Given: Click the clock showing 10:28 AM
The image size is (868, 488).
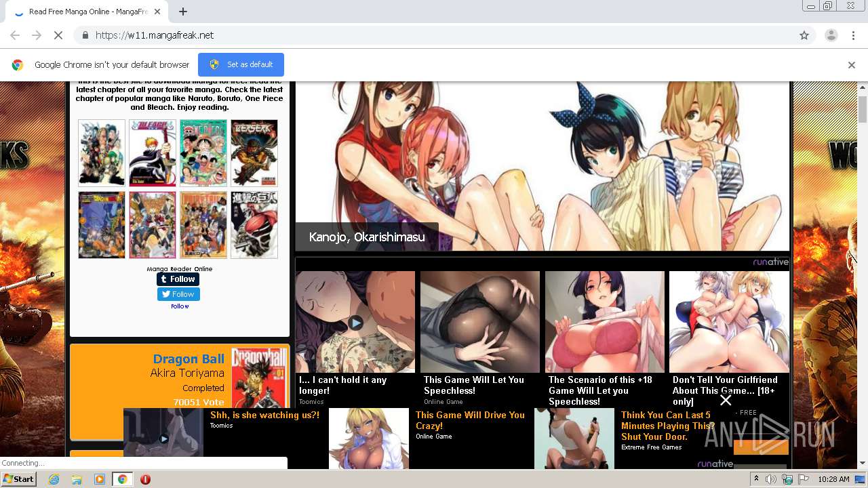Looking at the screenshot, I should click(833, 479).
